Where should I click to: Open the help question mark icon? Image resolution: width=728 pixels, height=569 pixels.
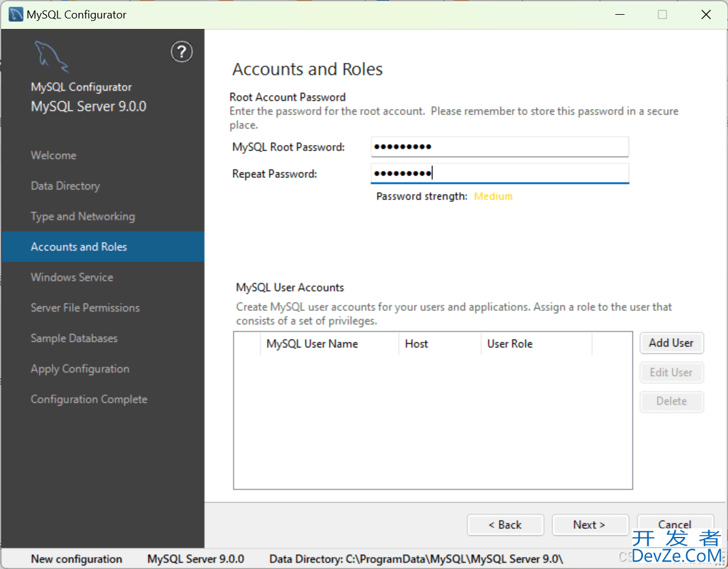click(x=182, y=52)
